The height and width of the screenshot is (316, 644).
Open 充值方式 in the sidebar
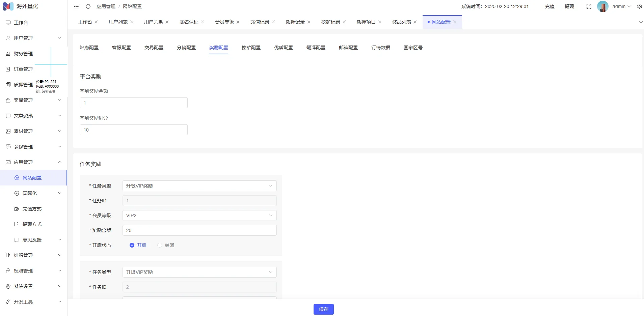point(32,209)
